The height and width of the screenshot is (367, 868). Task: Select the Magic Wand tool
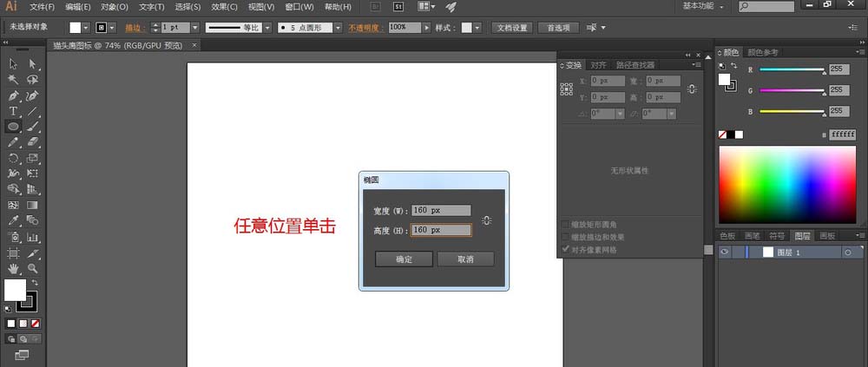click(13, 80)
